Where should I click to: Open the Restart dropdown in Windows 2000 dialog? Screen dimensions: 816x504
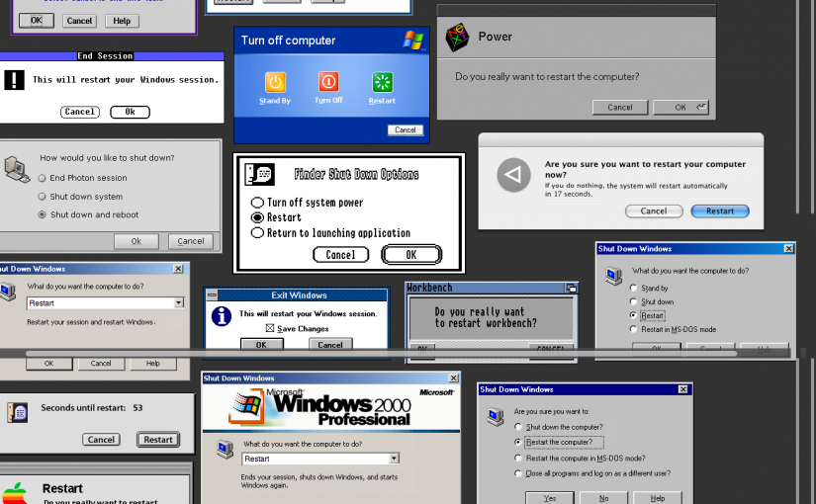(394, 459)
